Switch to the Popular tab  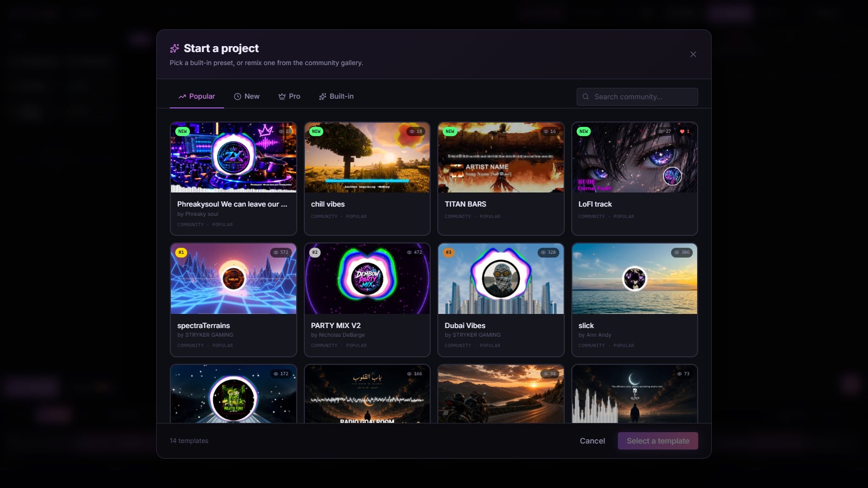coord(196,97)
